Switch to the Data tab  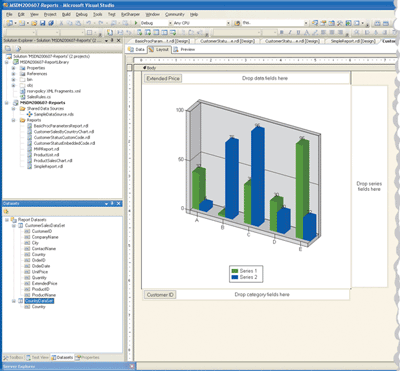pyautogui.click(x=136, y=49)
